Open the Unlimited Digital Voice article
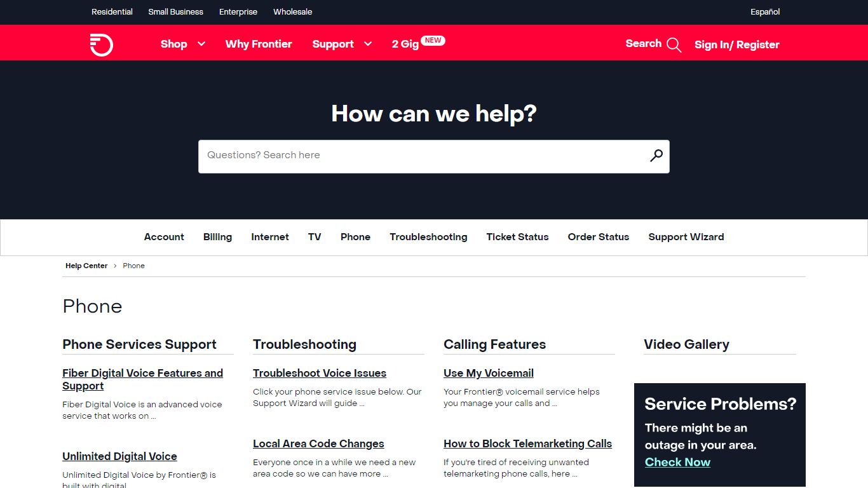The width and height of the screenshot is (868, 488). point(119,456)
